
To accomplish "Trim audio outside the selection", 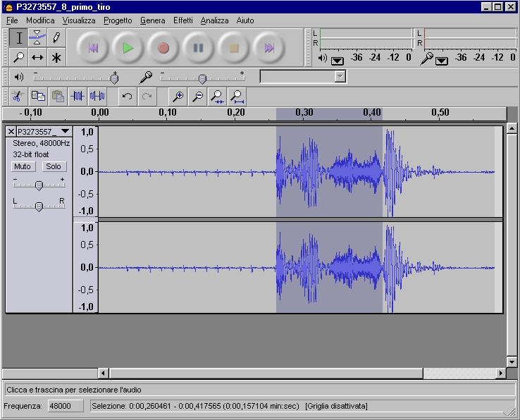I will [x=78, y=97].
